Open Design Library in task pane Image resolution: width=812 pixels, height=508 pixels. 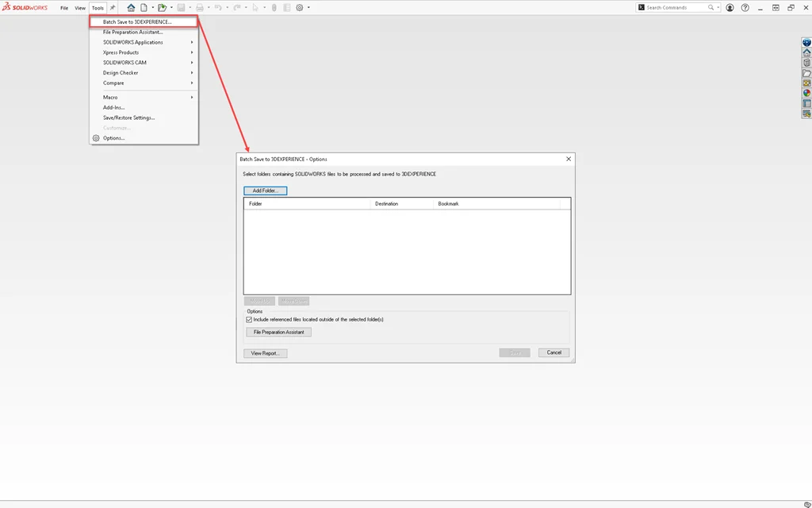click(x=806, y=63)
